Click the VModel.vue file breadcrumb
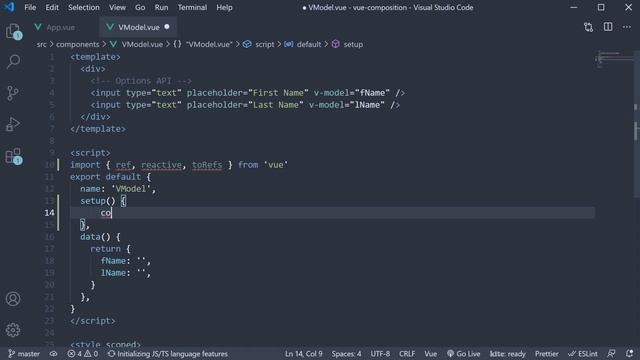 click(x=142, y=44)
